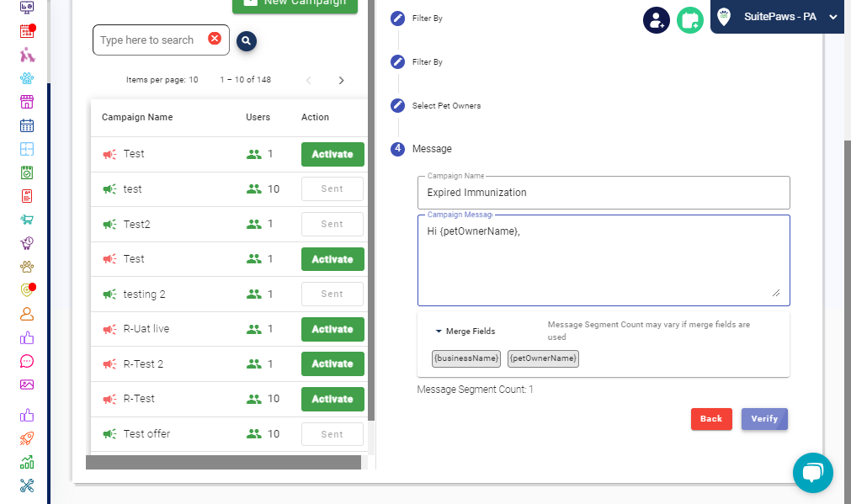Activate the R-Uat live campaign

[332, 329]
